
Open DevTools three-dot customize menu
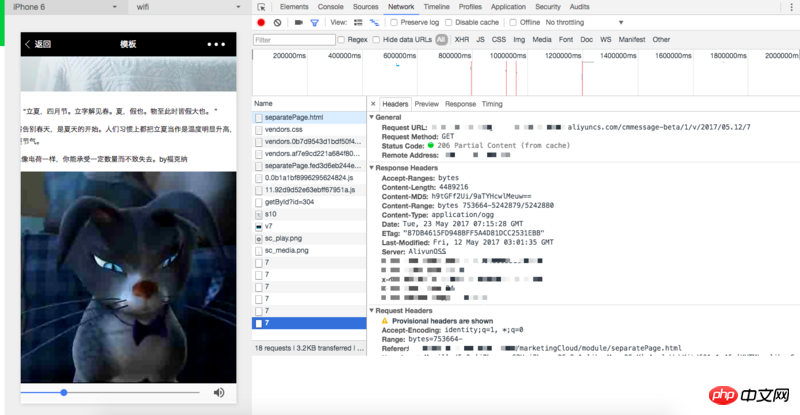(x=791, y=7)
